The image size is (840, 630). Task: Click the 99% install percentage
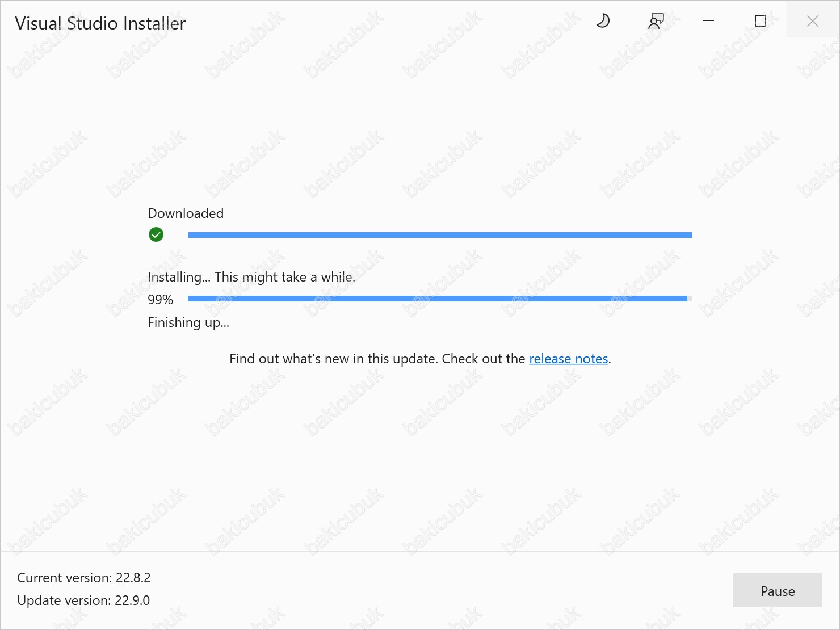(x=161, y=300)
